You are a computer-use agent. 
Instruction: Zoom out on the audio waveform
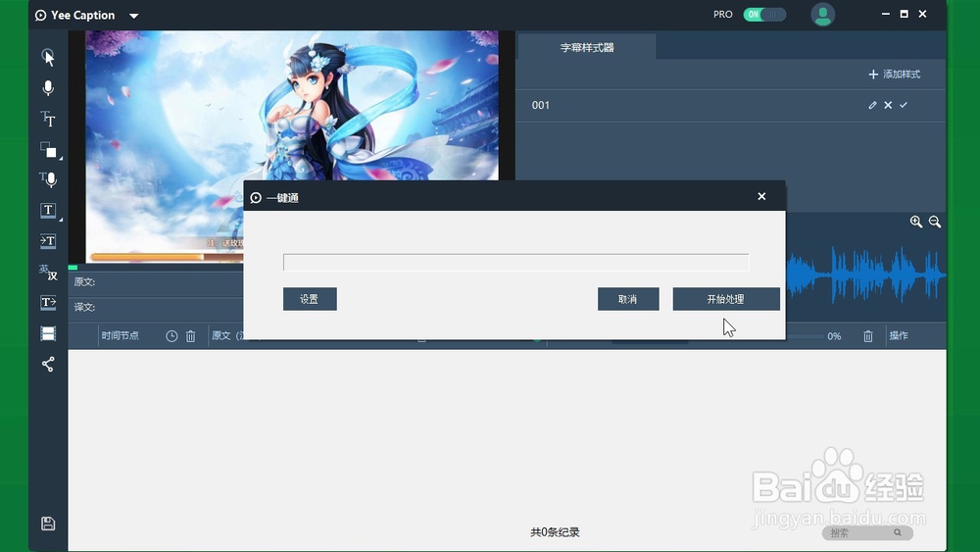click(x=935, y=222)
